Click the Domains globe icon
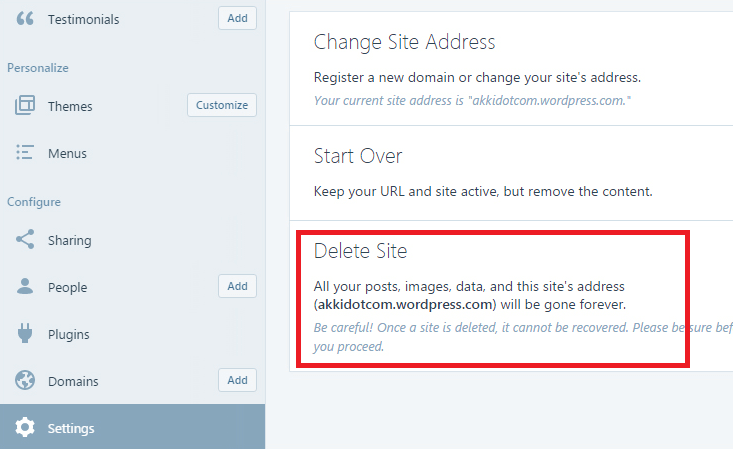Viewport: 733px width, 449px height. click(x=25, y=380)
